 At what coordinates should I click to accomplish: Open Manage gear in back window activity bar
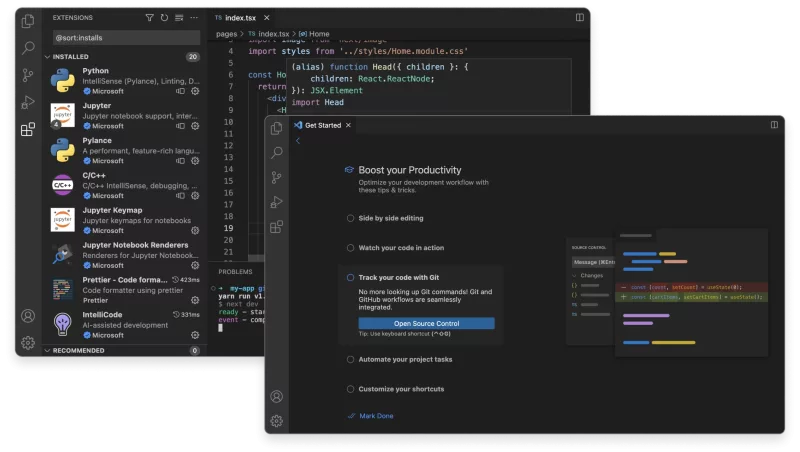(x=28, y=343)
